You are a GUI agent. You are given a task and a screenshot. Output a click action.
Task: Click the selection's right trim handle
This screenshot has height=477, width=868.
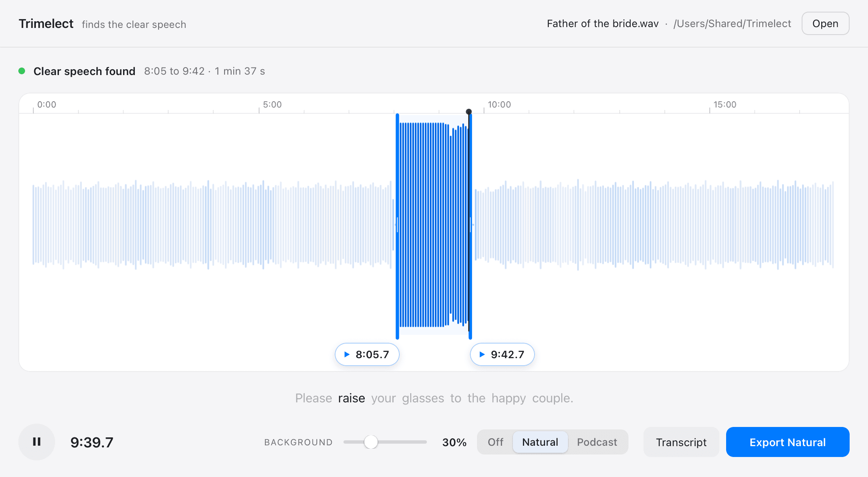coord(470,226)
